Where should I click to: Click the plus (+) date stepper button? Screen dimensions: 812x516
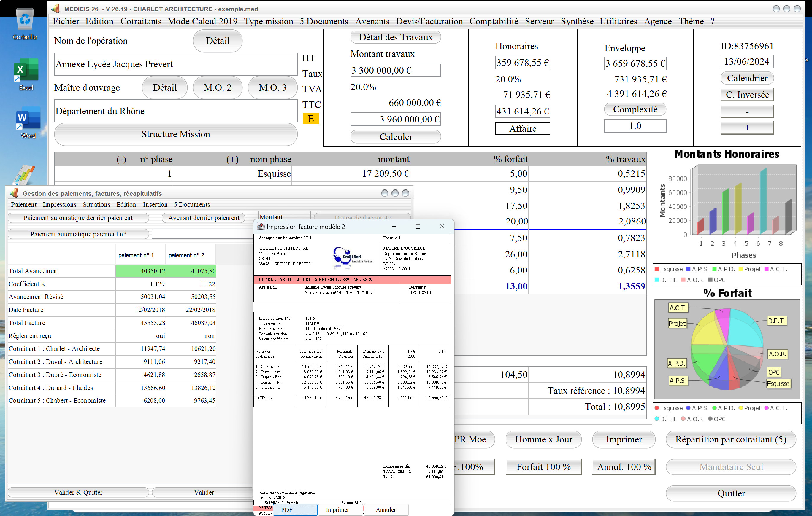(x=747, y=128)
